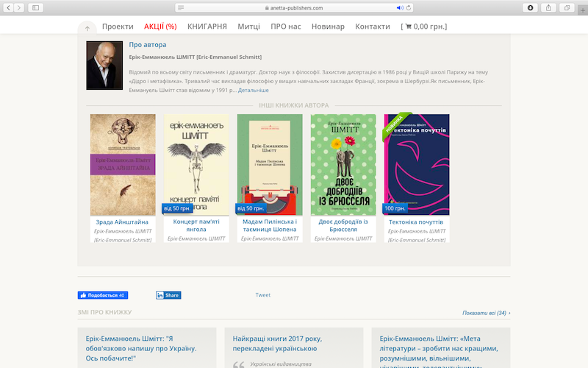
Task: Open Двоє добродіїв із Брюсселя cover
Action: coord(343,164)
